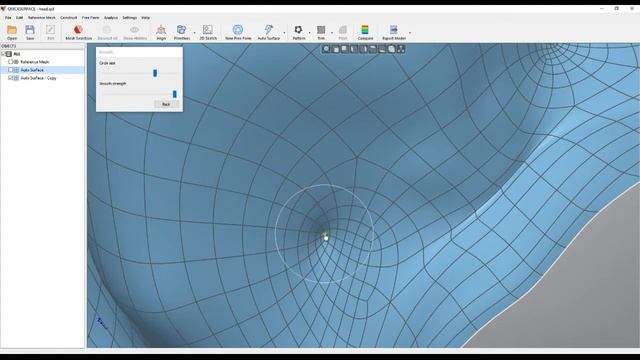Uncheck Auto Surface - Copy checkbox
This screenshot has height=360, width=640.
(x=11, y=78)
